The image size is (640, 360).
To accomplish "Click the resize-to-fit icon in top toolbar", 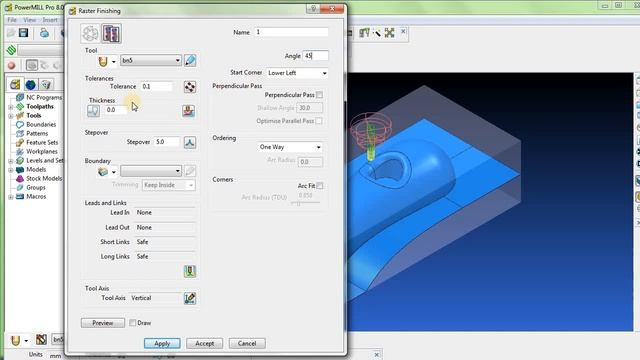I will click(x=389, y=33).
